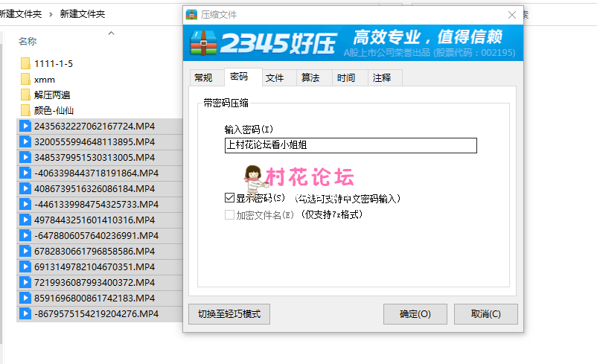Click the 1111-1-5 folder icon
The width and height of the screenshot is (597, 364).
[x=25, y=63]
